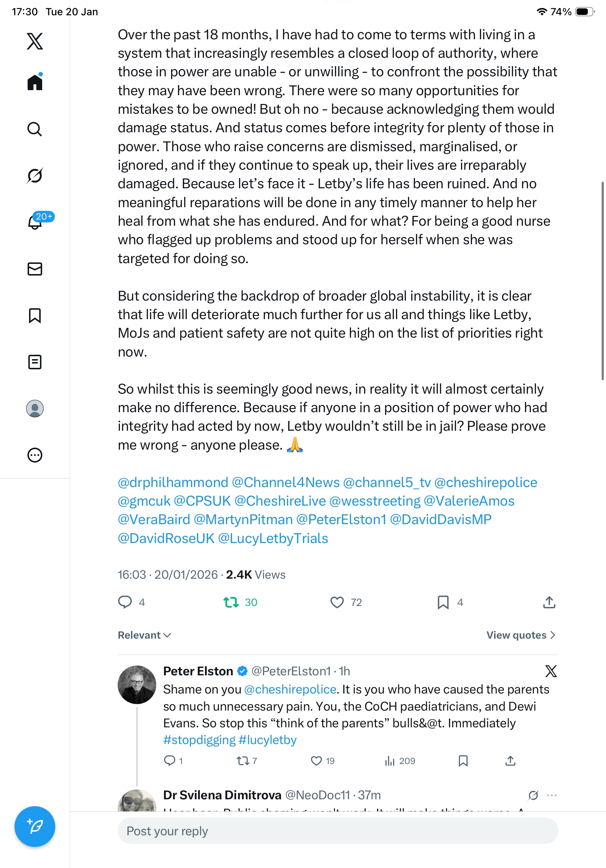Open the @drphilhammond mention link
This screenshot has width=606, height=868.
coord(173,482)
